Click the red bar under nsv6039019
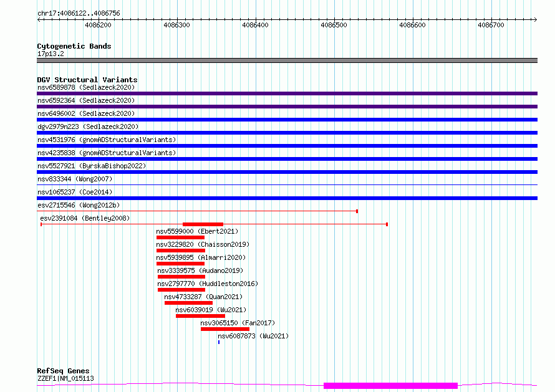The height and width of the screenshot is (392, 555). 200,316
